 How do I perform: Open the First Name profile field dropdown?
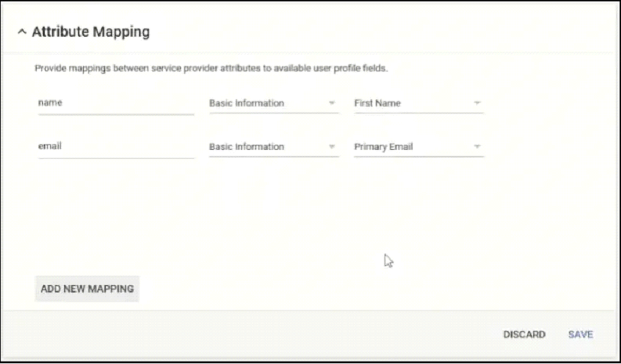(x=419, y=104)
